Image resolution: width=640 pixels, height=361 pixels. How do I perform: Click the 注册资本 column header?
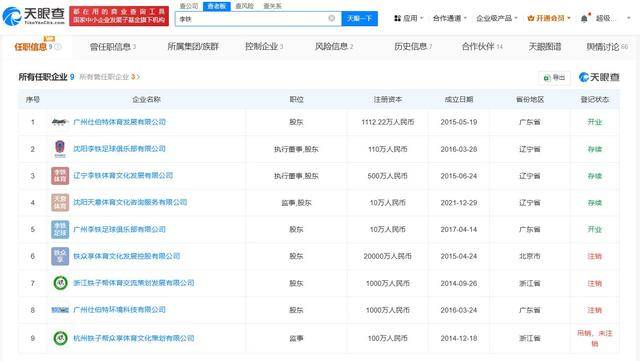coord(388,99)
